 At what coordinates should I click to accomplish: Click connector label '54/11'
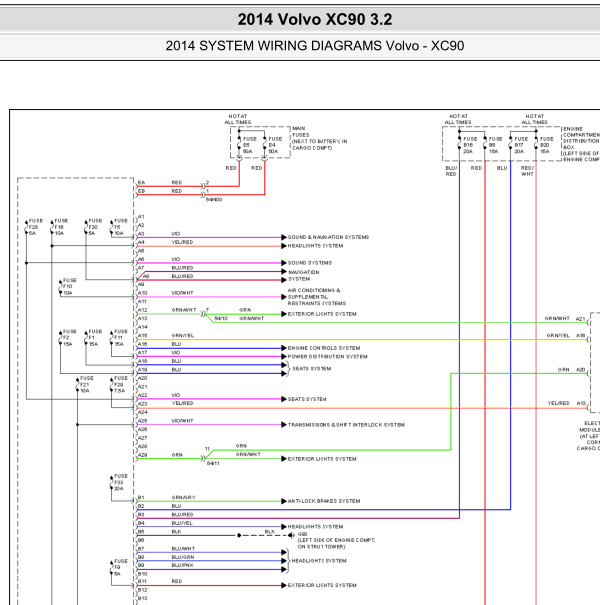[x=213, y=463]
